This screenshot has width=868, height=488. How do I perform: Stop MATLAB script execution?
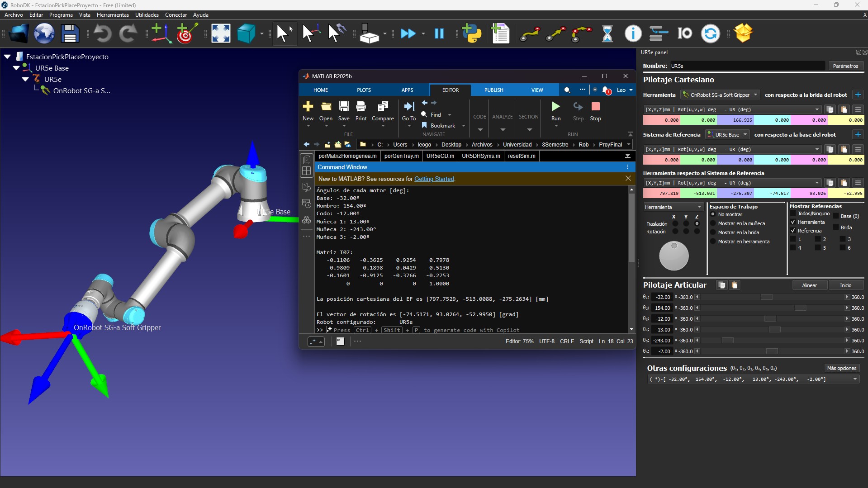(596, 111)
